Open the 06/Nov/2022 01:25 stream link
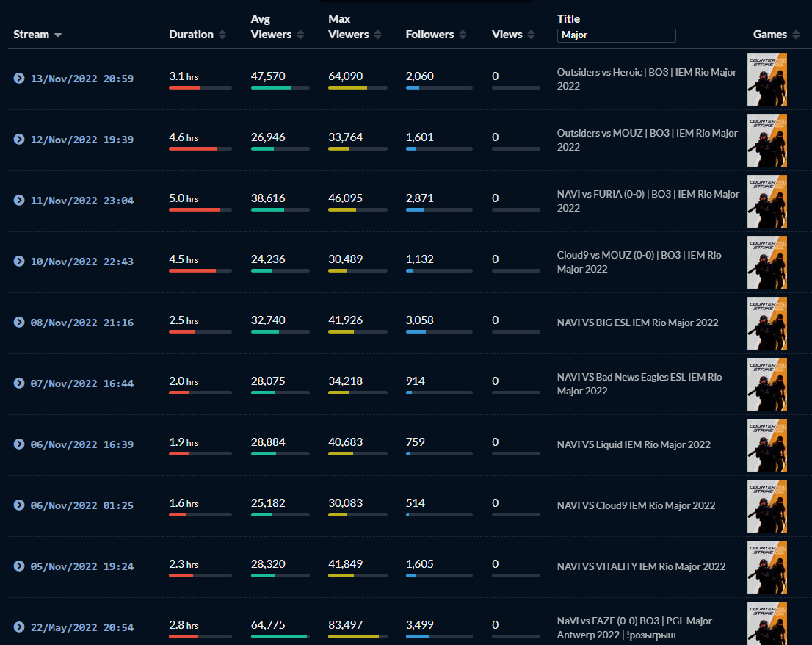 81,505
